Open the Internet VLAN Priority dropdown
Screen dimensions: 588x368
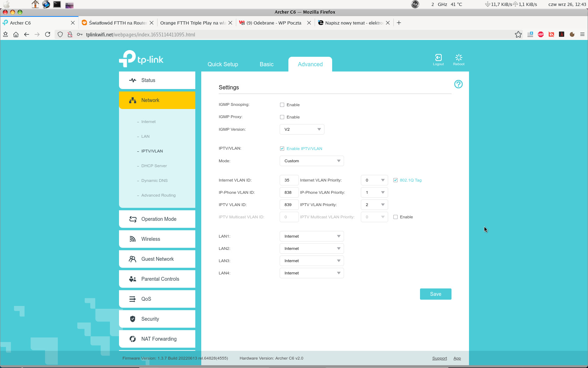tap(374, 180)
